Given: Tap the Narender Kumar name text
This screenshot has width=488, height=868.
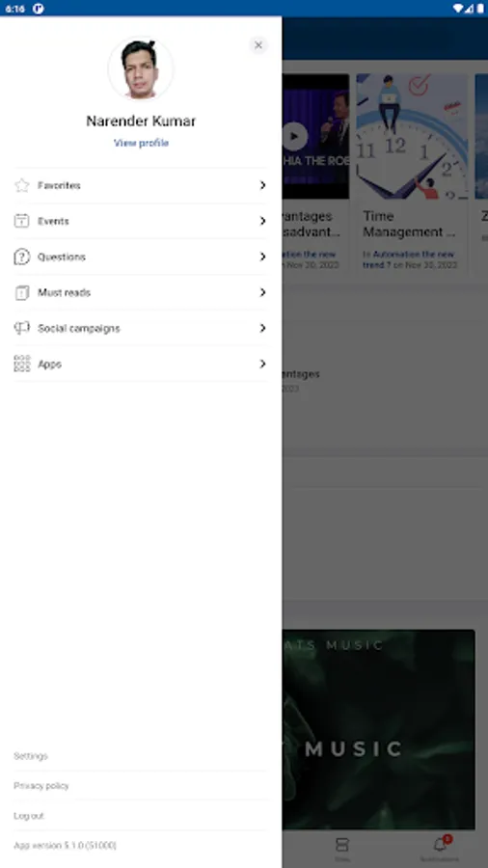Looking at the screenshot, I should (141, 121).
